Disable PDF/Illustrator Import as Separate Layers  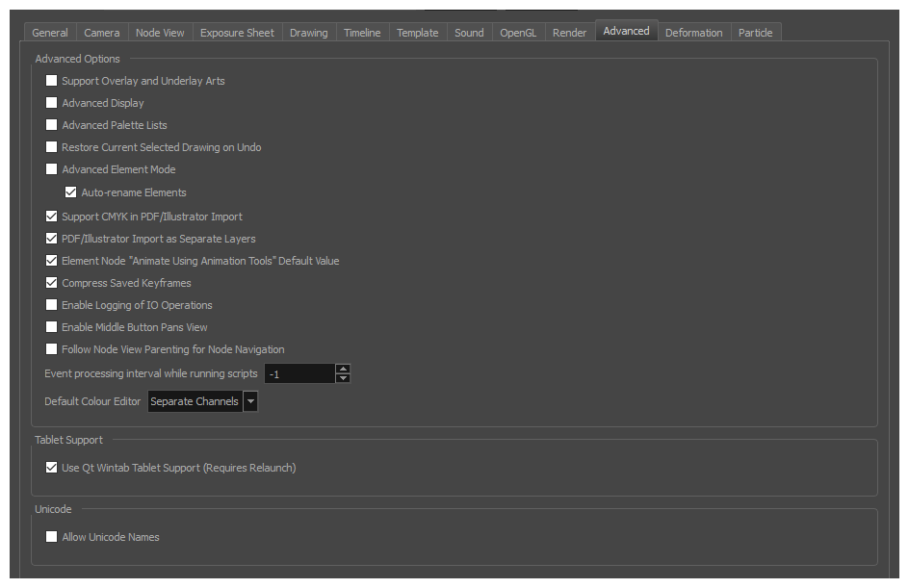coord(51,239)
